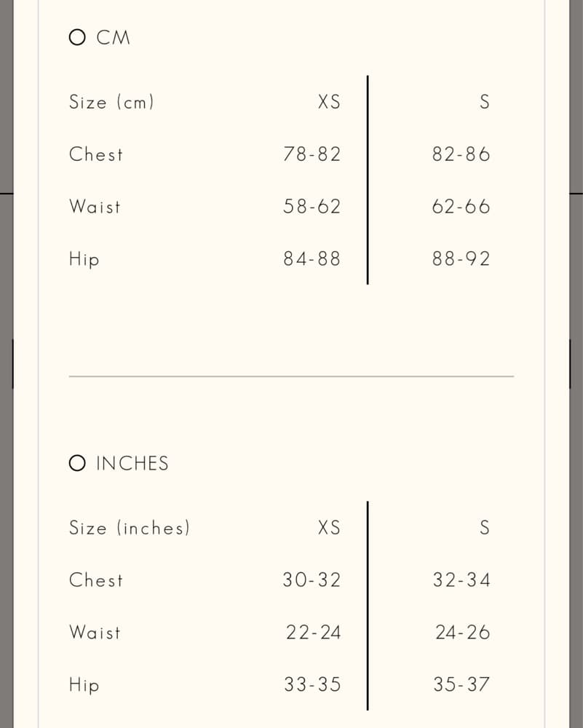
Task: Click XS waist value 22-24
Action: [x=313, y=633]
